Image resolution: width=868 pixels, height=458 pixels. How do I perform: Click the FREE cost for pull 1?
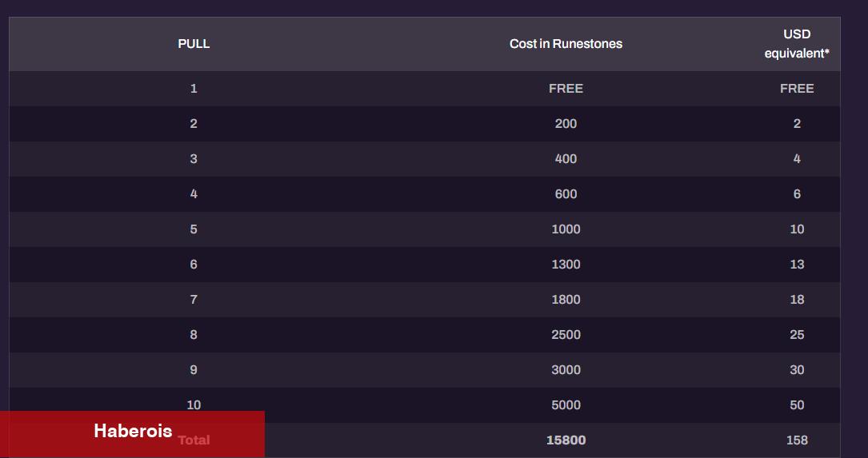coord(566,89)
